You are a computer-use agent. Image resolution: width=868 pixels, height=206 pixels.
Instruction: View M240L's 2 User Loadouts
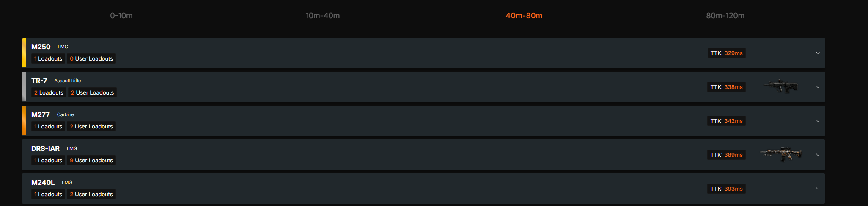pyautogui.click(x=91, y=195)
